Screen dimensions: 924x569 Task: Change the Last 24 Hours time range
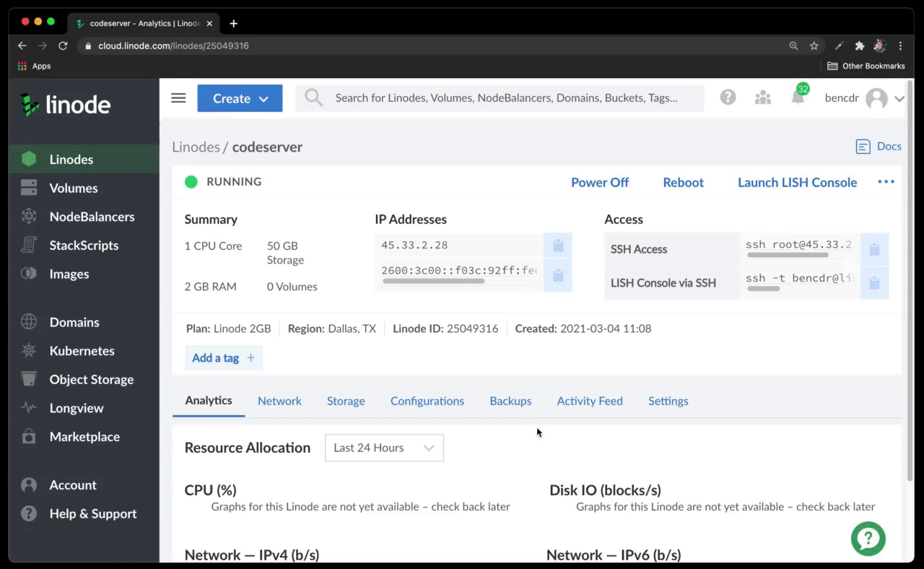click(384, 448)
